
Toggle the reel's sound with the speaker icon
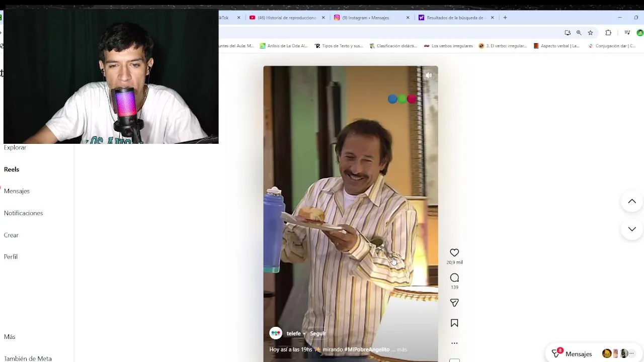[429, 75]
